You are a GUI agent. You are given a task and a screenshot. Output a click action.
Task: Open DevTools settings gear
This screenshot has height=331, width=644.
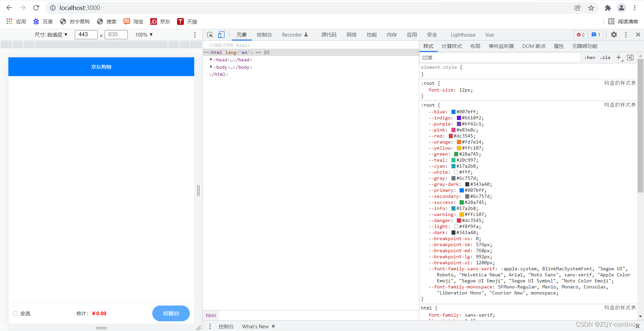(x=614, y=35)
